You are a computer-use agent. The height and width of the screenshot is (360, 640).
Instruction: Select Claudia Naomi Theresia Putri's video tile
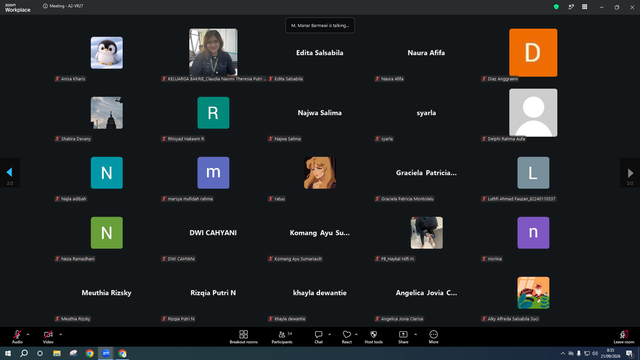click(213, 52)
